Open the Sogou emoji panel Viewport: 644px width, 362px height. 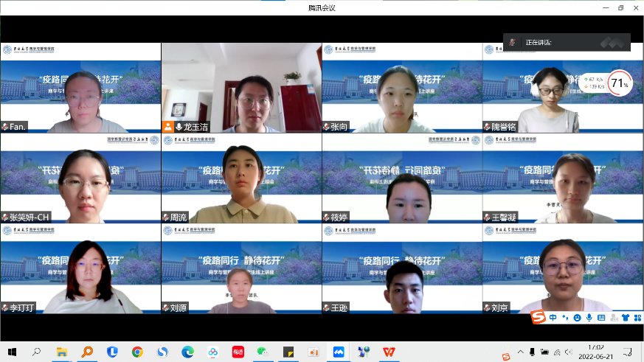(577, 318)
